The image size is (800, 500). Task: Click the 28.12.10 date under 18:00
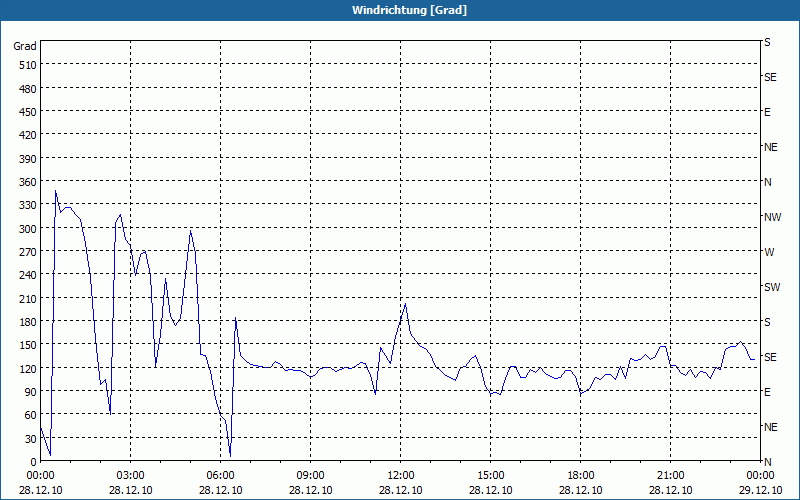581,490
